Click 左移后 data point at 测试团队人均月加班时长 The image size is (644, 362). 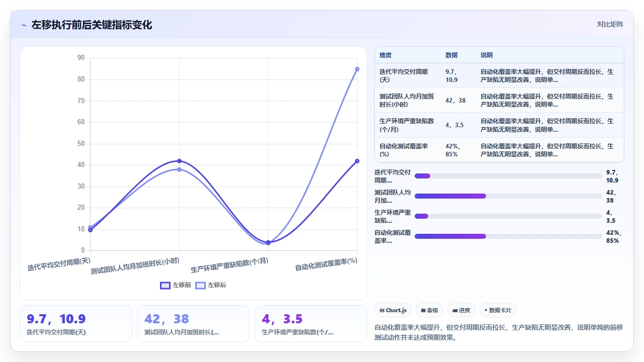pos(179,169)
